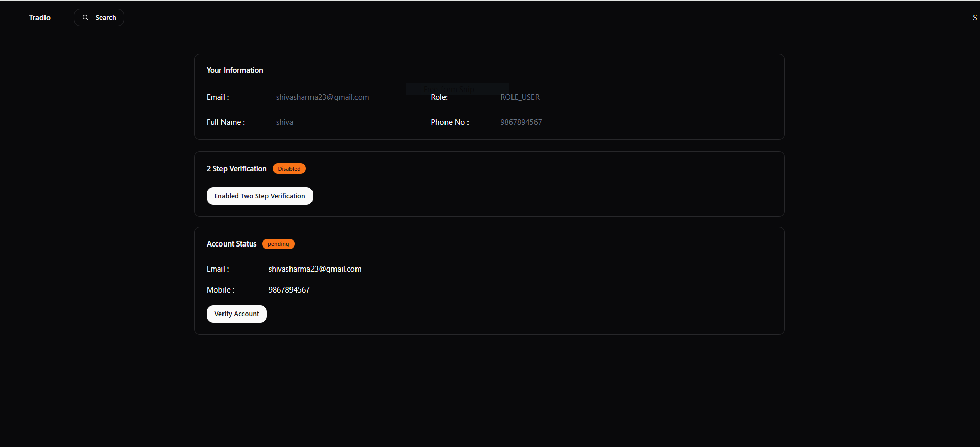Screen dimensions: 980x447
Task: Select the full name value shiva
Action: [x=284, y=122]
